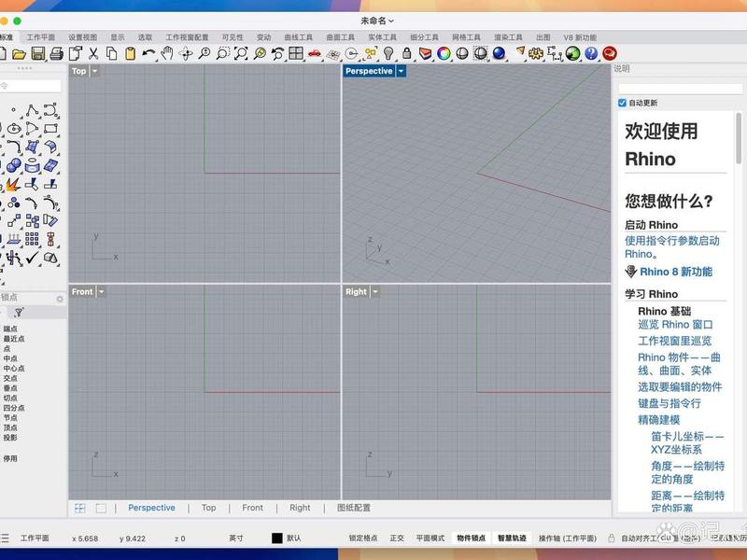747x560 pixels.
Task: Open the 未命名 title dropdown chevron
Action: pos(391,21)
